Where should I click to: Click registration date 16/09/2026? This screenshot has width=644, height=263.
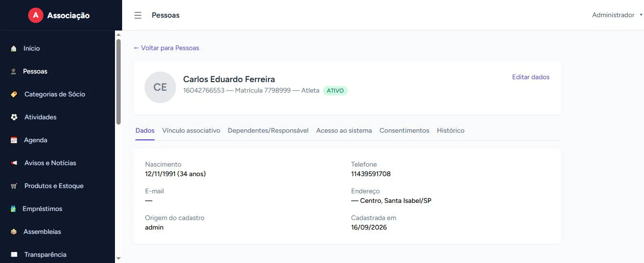click(369, 227)
